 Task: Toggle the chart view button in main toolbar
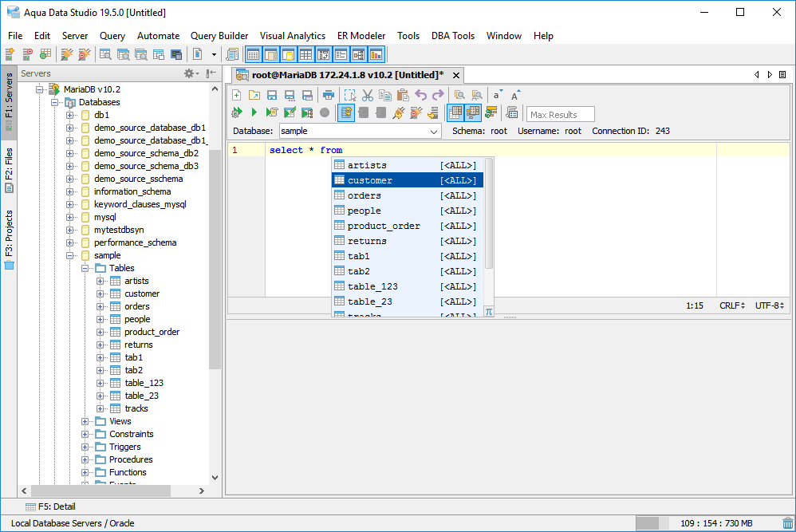[x=376, y=55]
